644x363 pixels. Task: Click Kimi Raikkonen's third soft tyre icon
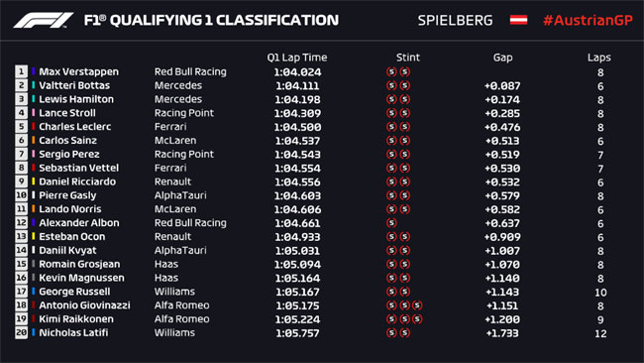417,319
